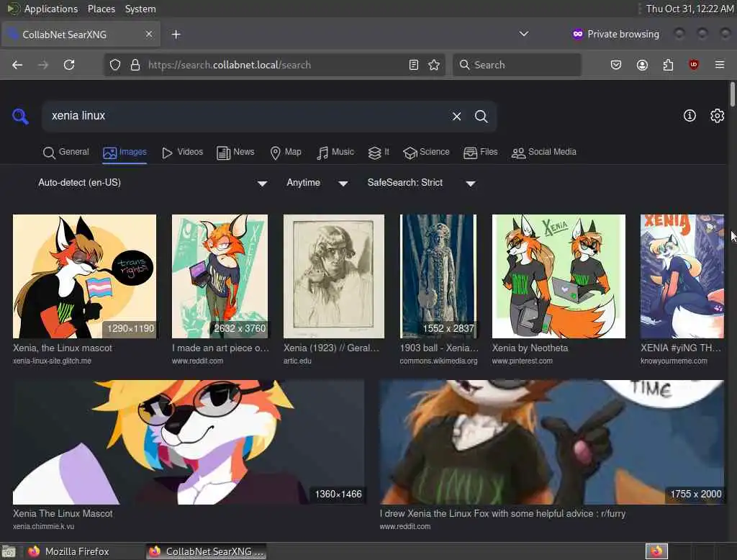Open the 1360×1466 Xenia mascot image
The image size is (737, 560).
189,442
